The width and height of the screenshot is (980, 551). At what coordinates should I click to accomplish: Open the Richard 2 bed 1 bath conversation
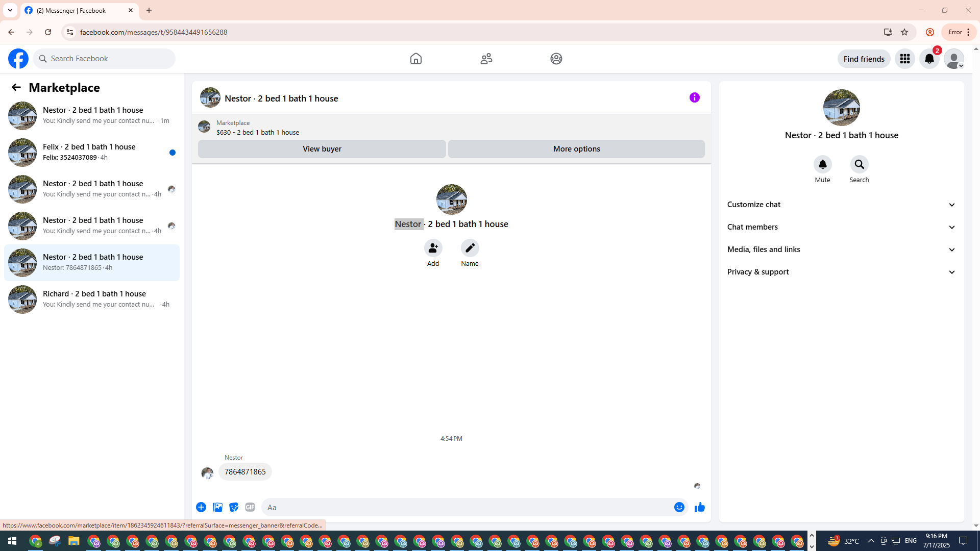[x=92, y=299]
